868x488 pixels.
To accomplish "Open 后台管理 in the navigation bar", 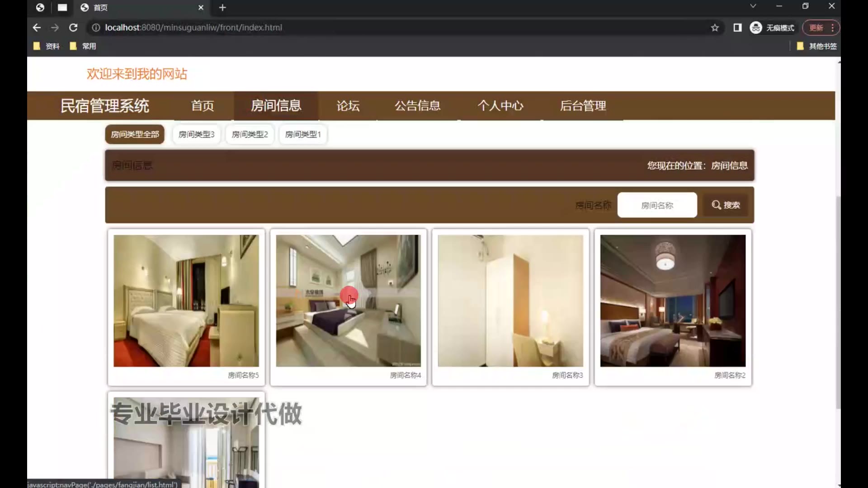I will click(583, 106).
